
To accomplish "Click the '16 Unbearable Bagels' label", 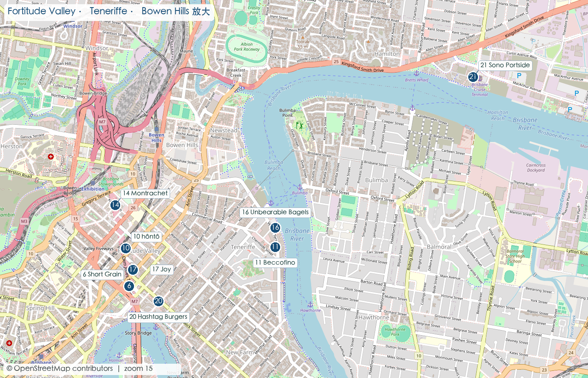I will click(275, 212).
